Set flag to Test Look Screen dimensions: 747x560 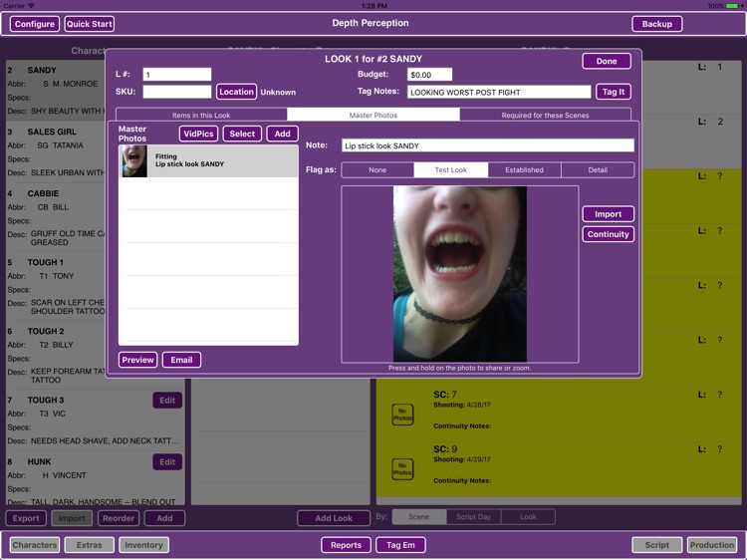[450, 170]
